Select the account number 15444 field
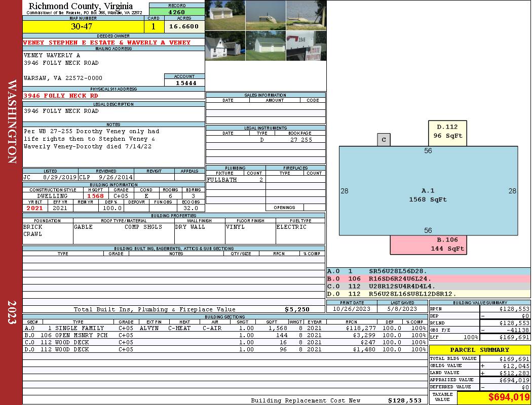The height and width of the screenshot is (405, 532). point(184,83)
